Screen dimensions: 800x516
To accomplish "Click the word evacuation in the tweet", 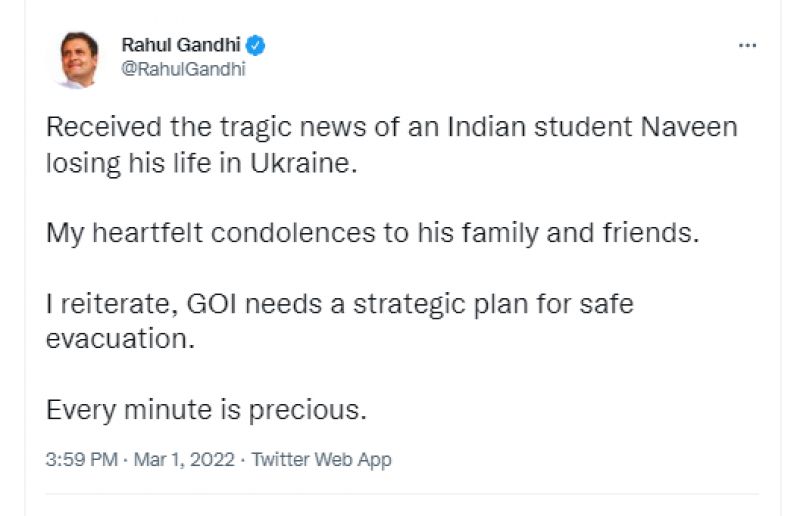I will pyautogui.click(x=115, y=338).
